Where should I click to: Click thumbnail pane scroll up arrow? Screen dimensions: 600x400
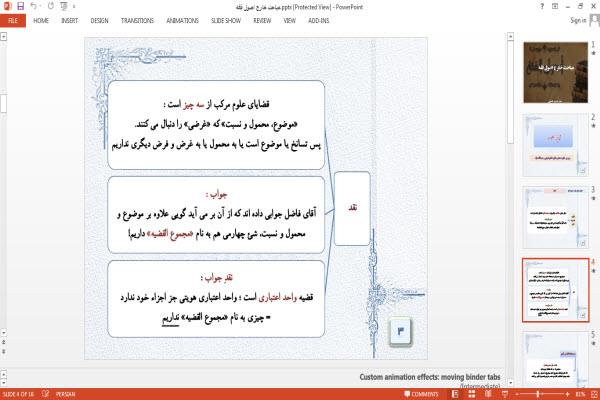tap(510, 37)
